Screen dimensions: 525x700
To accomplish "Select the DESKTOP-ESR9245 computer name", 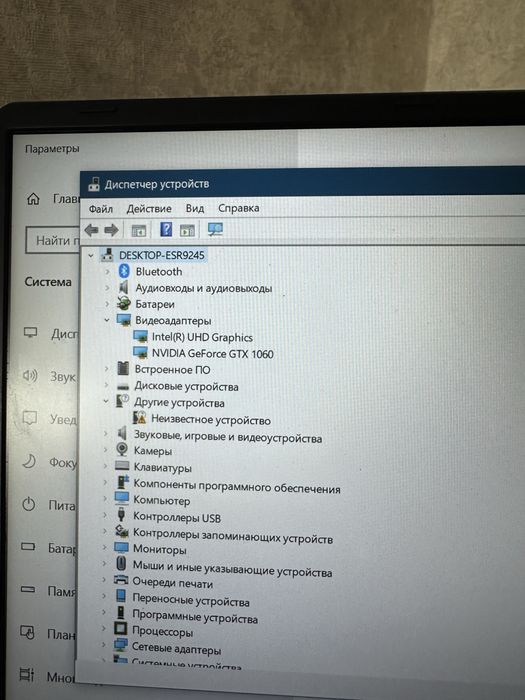I will pos(162,255).
